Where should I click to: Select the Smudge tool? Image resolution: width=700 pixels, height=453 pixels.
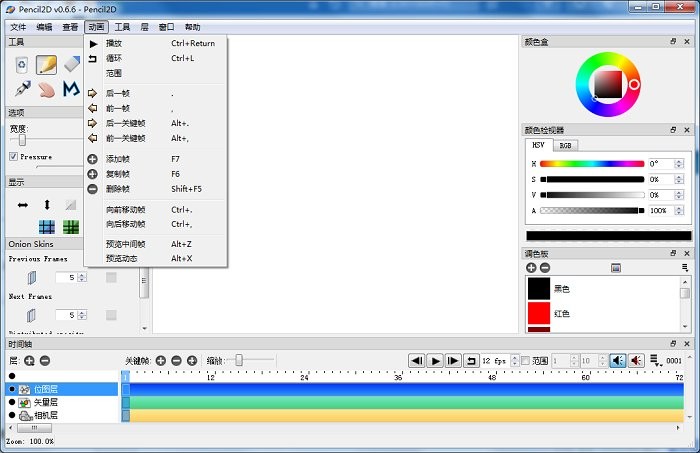(x=46, y=89)
